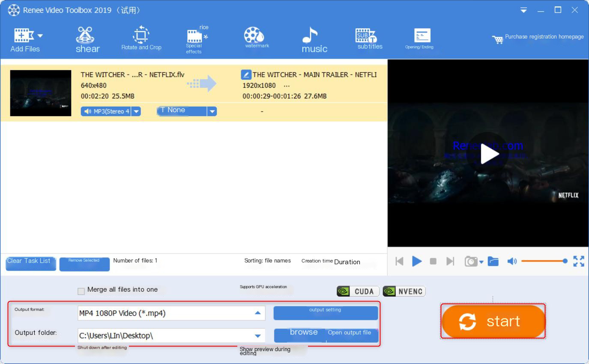This screenshot has width=589, height=364.
Task: Open the watermark tool
Action: pyautogui.click(x=256, y=38)
